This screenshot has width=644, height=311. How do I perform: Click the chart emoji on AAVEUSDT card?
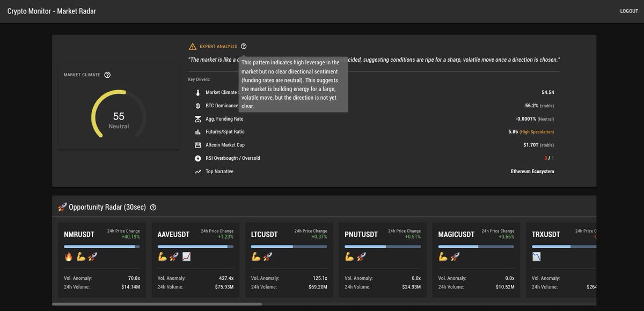point(186,257)
